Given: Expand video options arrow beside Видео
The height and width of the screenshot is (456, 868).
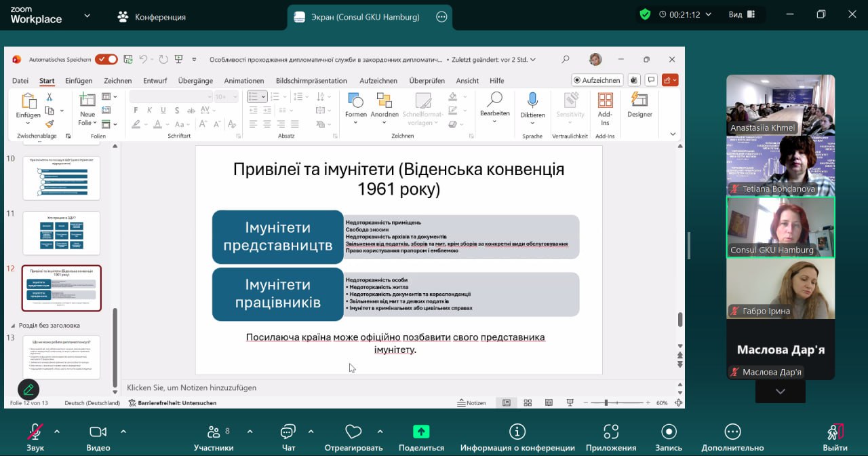Looking at the screenshot, I should (x=123, y=431).
